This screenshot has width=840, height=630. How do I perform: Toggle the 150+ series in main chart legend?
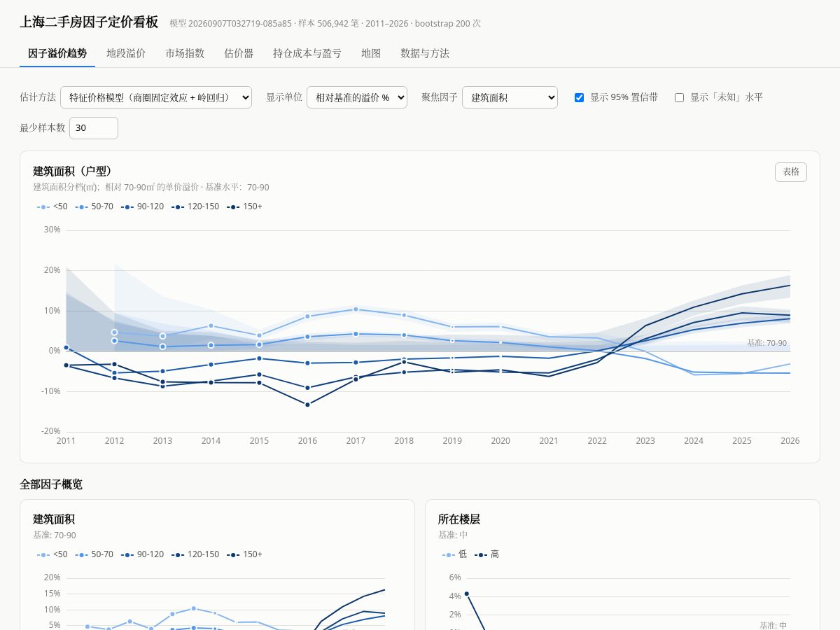[x=244, y=206]
